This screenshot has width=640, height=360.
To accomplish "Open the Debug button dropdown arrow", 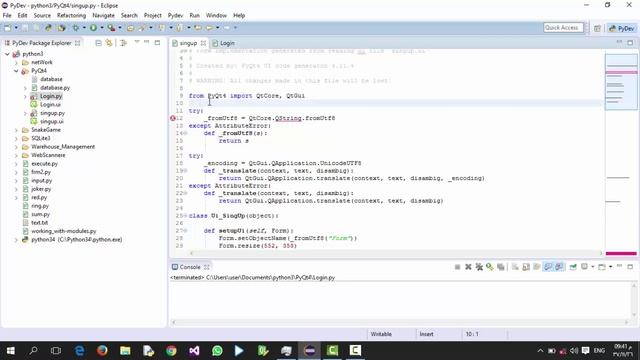I will pos(84,28).
